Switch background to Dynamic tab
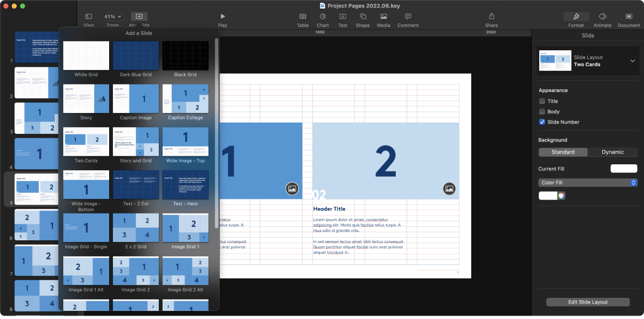Viewport: 644px width, 319px height. click(x=612, y=151)
